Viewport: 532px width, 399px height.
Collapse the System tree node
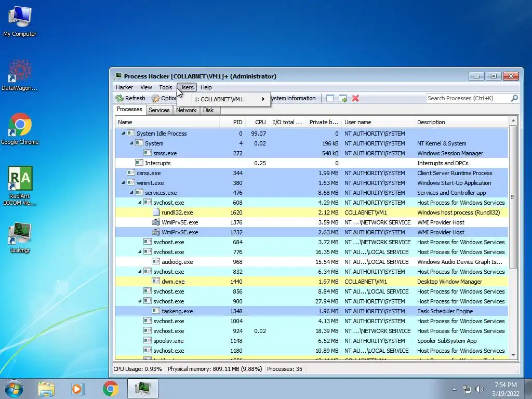[x=131, y=143]
